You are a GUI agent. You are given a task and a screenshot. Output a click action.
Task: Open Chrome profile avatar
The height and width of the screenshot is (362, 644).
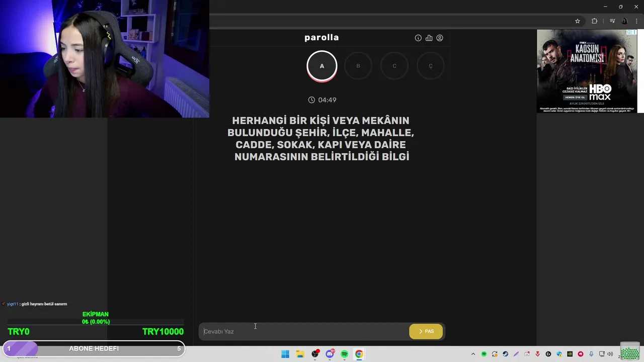click(x=624, y=21)
